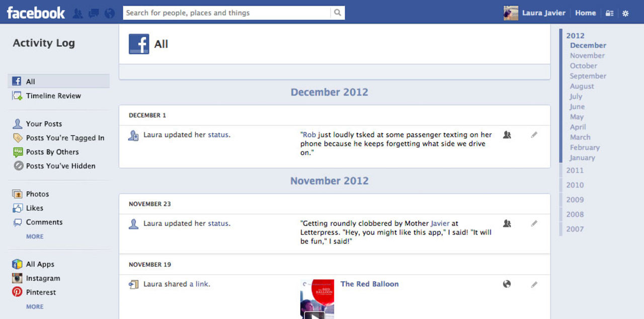Click the Instagram camera icon
Image resolution: width=644 pixels, height=319 pixels.
tap(17, 278)
